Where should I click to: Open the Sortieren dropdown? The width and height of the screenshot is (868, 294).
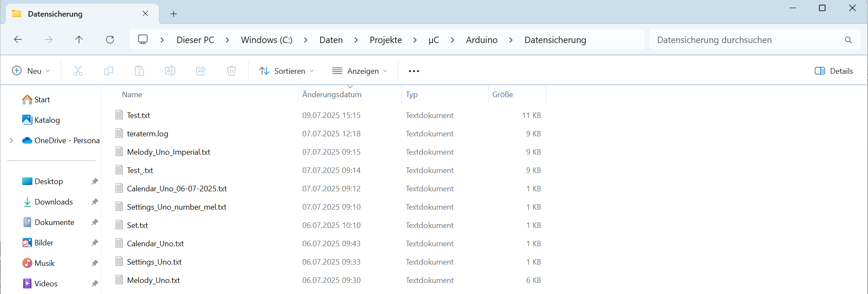point(286,71)
